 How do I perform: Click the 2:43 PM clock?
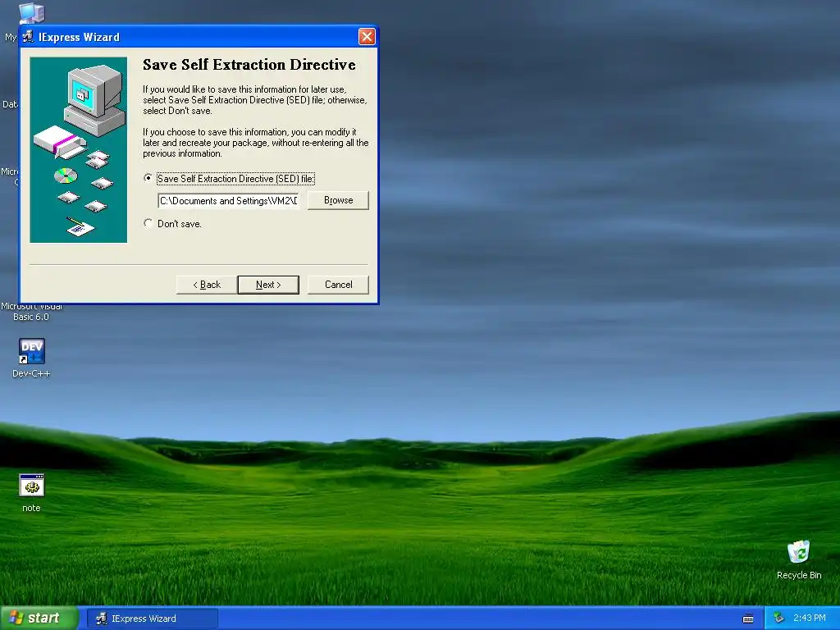coord(810,618)
